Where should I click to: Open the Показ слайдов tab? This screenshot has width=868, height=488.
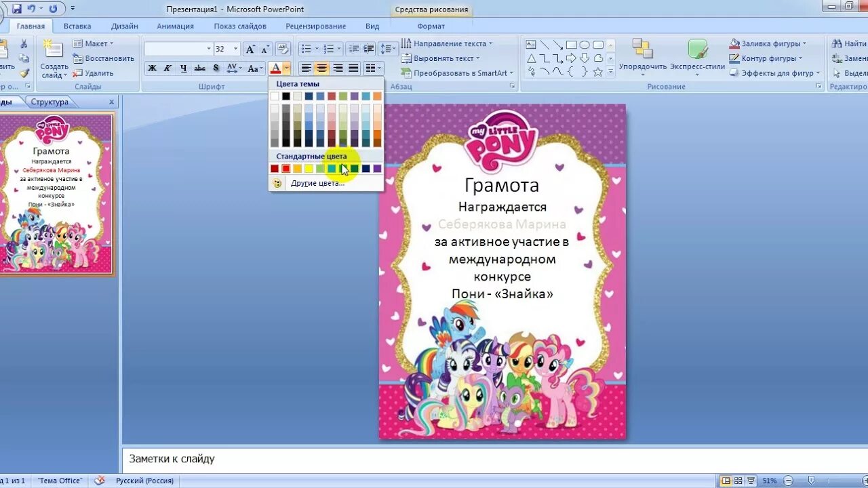[240, 26]
